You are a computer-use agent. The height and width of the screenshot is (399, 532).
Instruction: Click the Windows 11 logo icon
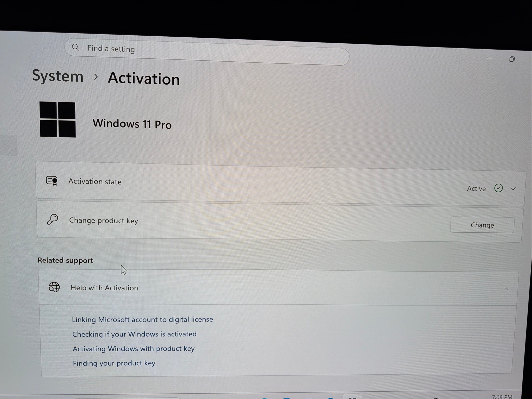58,119
